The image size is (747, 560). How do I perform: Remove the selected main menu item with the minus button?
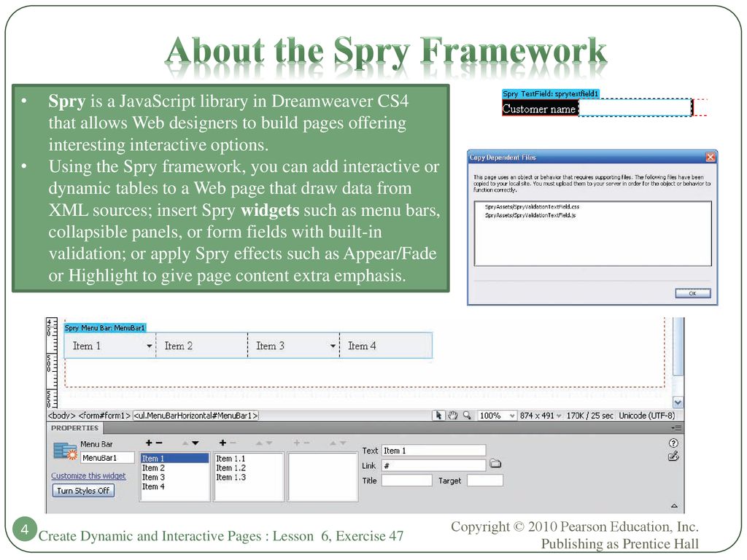[159, 443]
